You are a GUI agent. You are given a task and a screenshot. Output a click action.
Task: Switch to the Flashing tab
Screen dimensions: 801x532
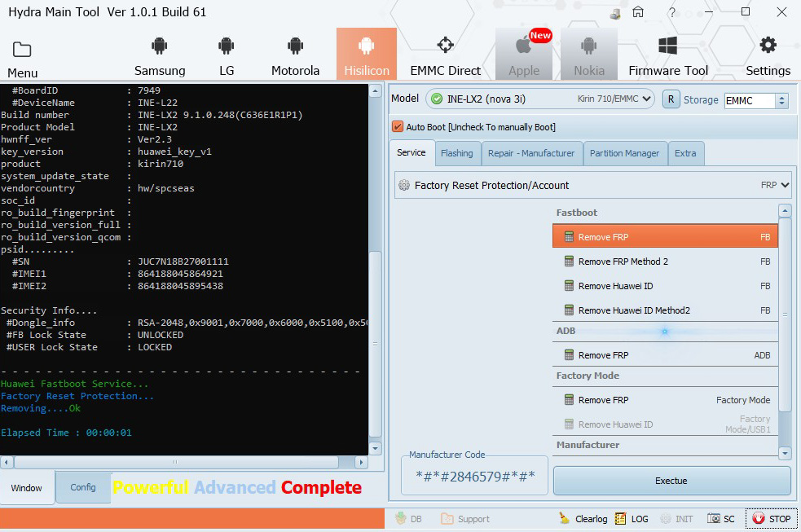click(456, 153)
